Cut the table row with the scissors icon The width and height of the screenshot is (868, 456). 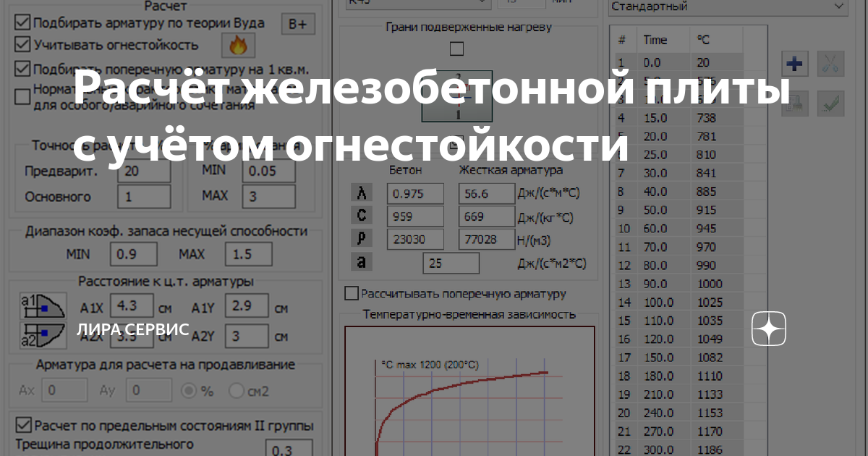[x=830, y=64]
